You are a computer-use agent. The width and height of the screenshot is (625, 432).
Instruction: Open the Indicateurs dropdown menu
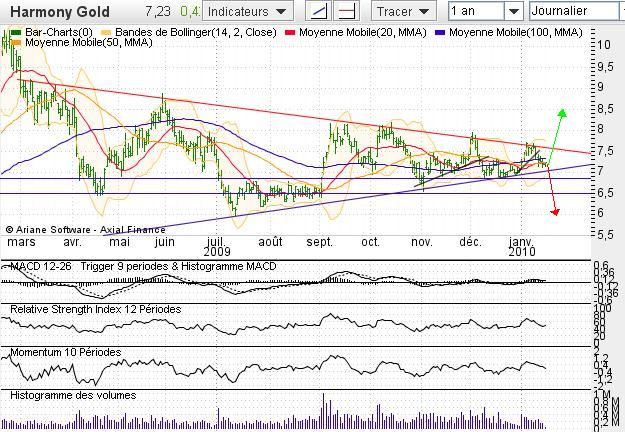(x=248, y=11)
